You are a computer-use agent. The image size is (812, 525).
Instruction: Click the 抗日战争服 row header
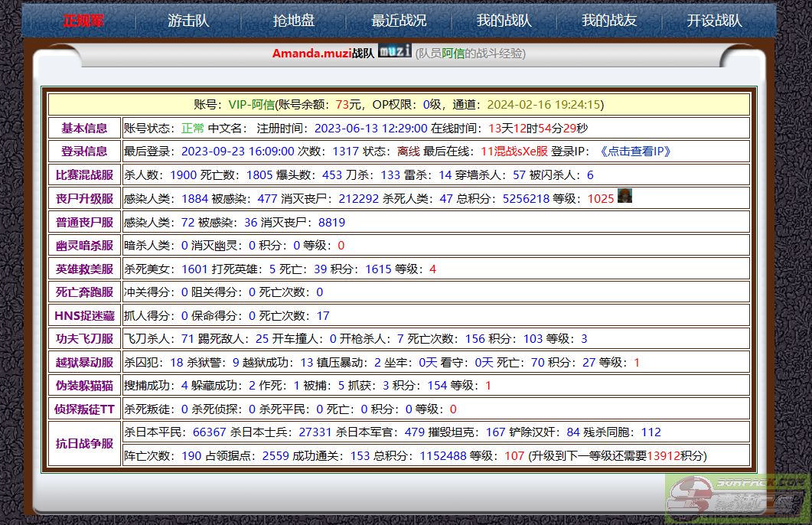[84, 443]
